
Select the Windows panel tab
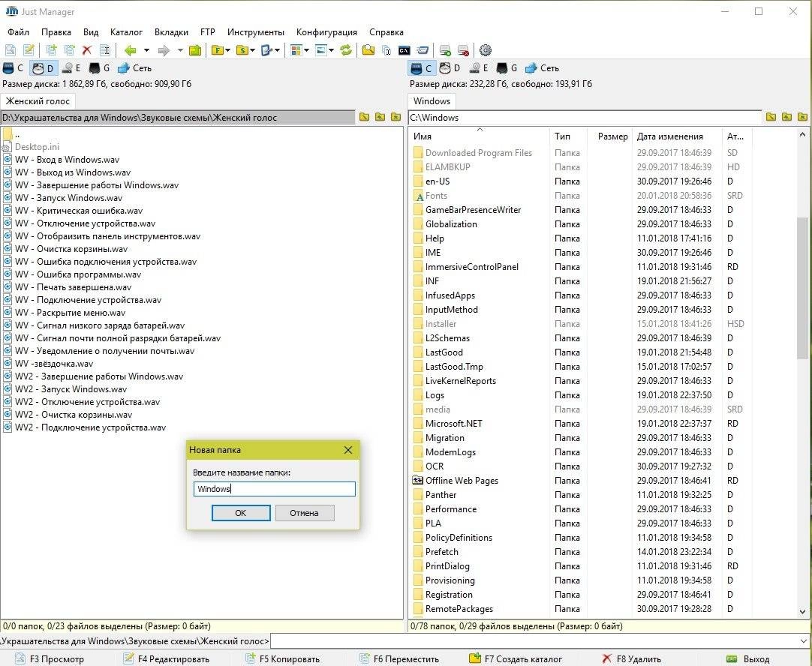[x=432, y=101]
